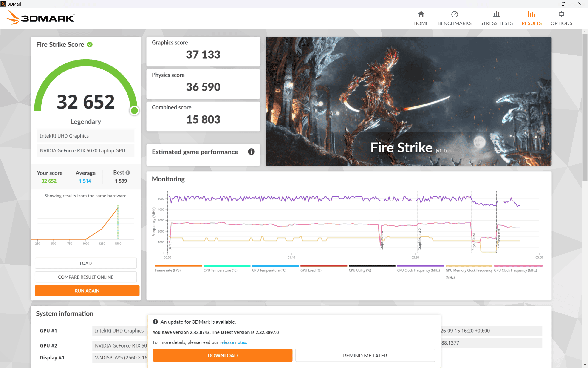Click the info icon beside Best
The width and height of the screenshot is (588, 368).
(x=128, y=172)
